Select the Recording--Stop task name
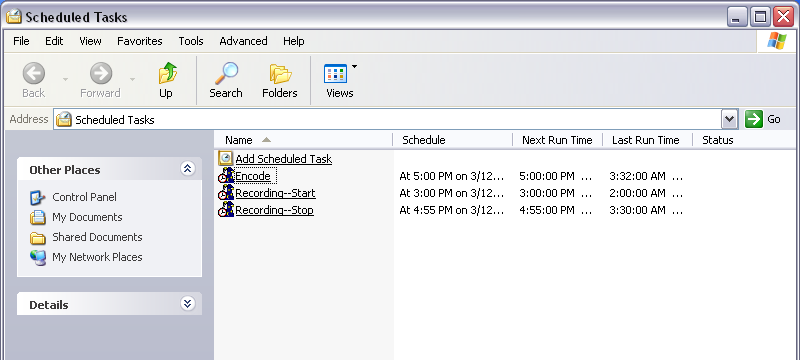The height and width of the screenshot is (360, 800). tap(274, 210)
